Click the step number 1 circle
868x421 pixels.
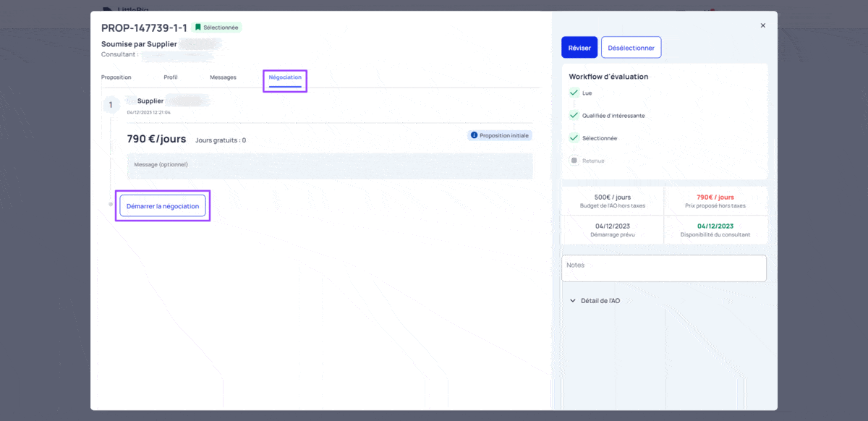point(111,106)
